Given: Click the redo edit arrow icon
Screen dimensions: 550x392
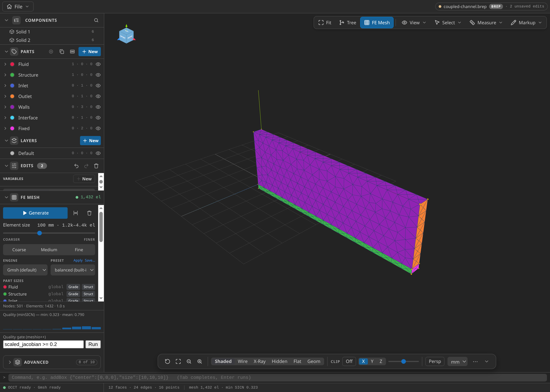Looking at the screenshot, I should [x=86, y=166].
